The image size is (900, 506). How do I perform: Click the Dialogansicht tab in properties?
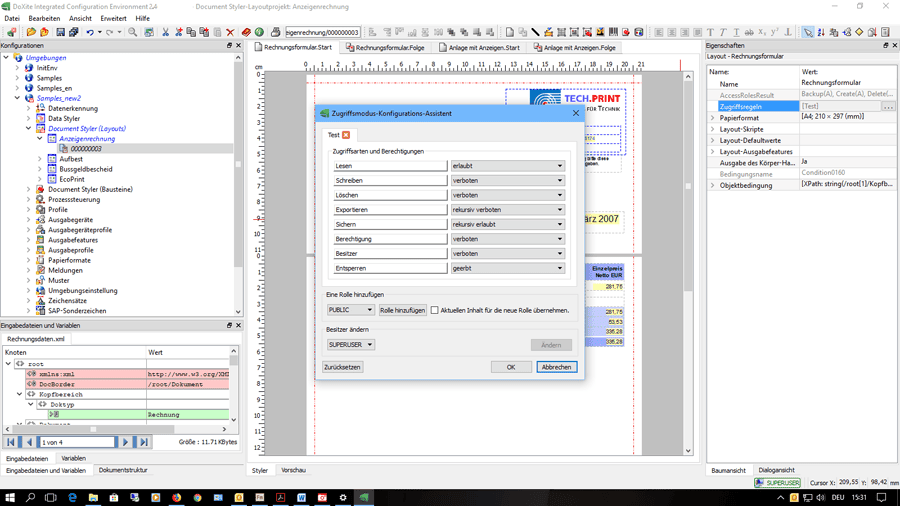click(x=776, y=470)
